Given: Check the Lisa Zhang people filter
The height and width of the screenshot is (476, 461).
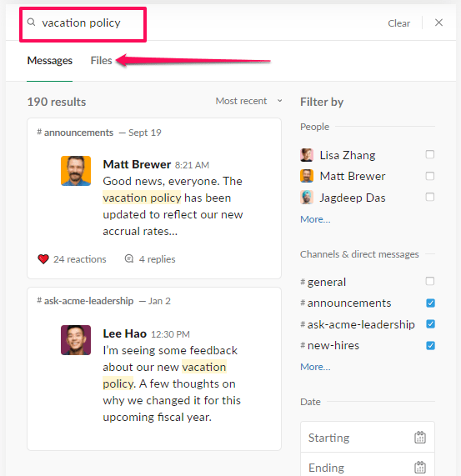Looking at the screenshot, I should (430, 154).
